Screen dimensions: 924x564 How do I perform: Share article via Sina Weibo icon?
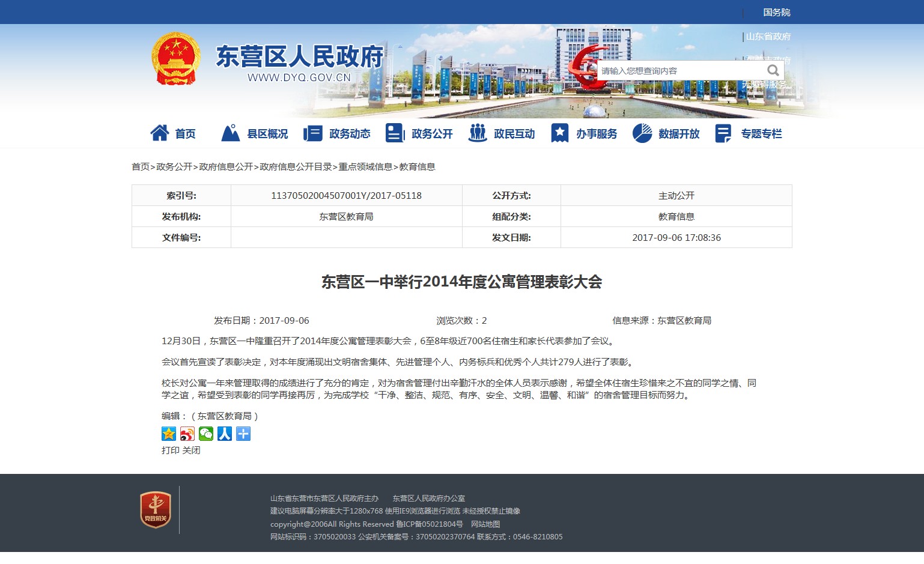[187, 434]
